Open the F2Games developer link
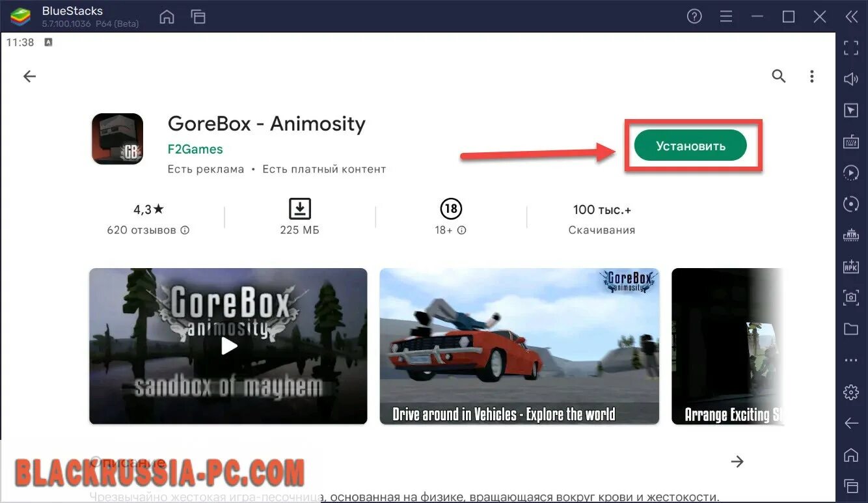The width and height of the screenshot is (868, 503). 195,149
